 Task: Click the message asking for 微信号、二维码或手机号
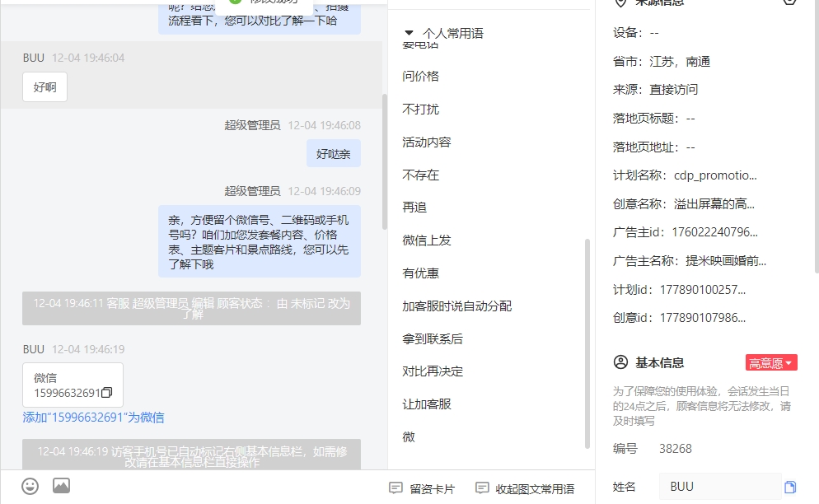click(259, 242)
